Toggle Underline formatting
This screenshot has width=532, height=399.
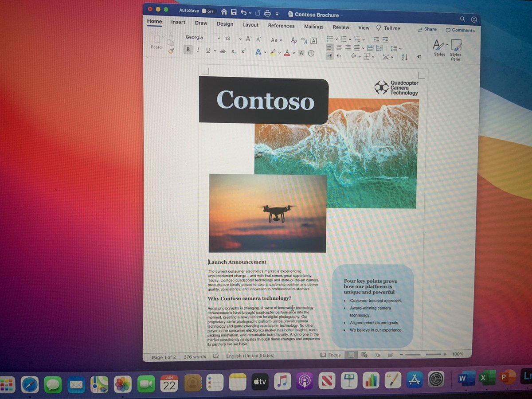(x=208, y=51)
